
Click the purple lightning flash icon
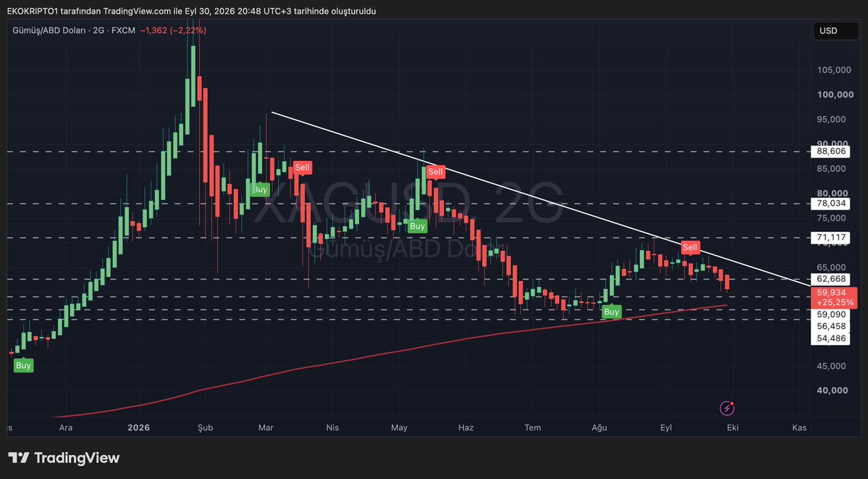point(727,409)
